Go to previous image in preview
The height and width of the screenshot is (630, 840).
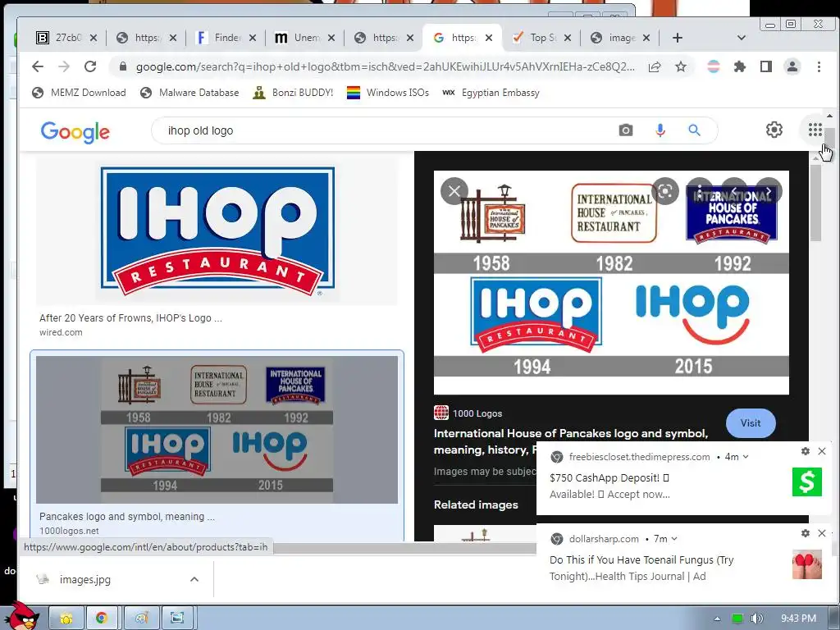734,191
